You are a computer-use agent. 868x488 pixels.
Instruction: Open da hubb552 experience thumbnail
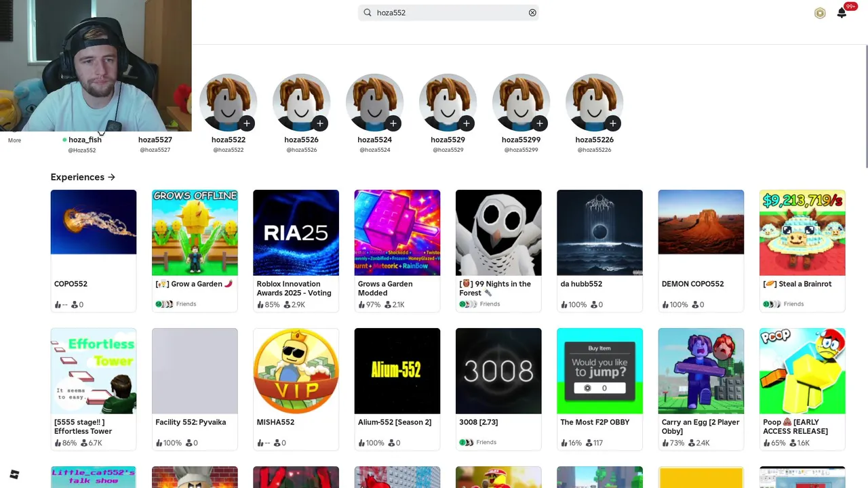(x=599, y=232)
